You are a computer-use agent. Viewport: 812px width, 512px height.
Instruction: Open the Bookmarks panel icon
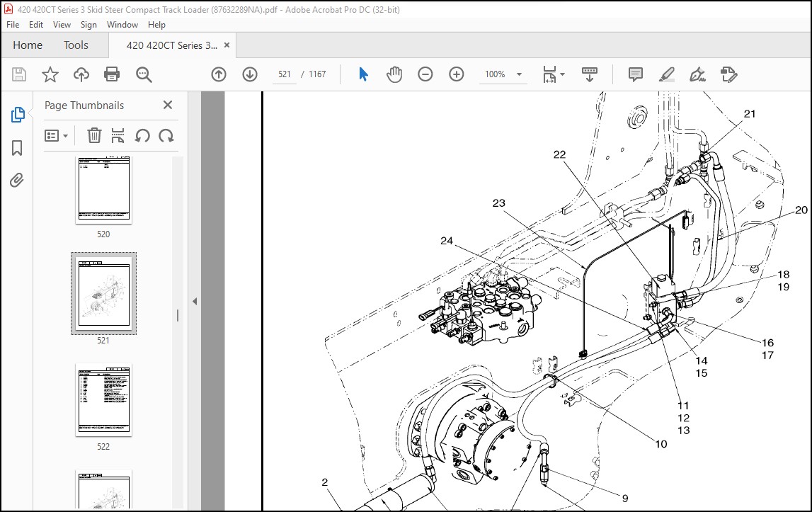click(17, 147)
